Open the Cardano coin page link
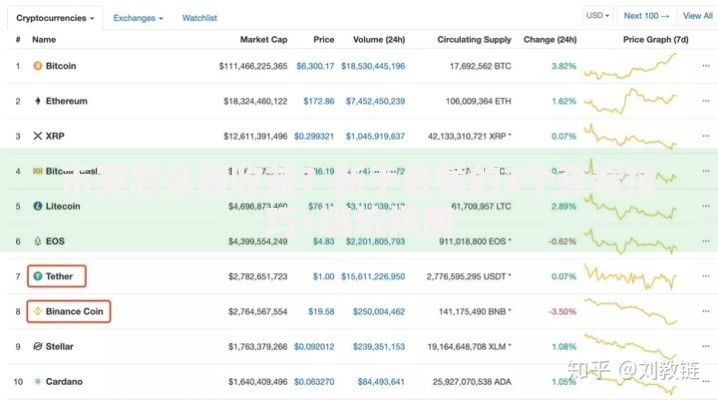 click(x=64, y=381)
